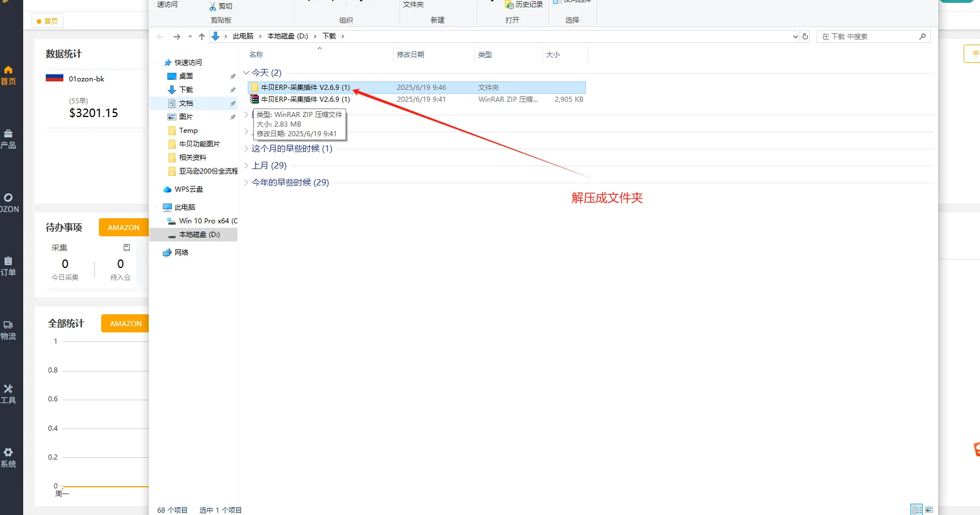Sort files by the 名称 column header
Viewport: 980px width, 515px height.
(x=256, y=55)
